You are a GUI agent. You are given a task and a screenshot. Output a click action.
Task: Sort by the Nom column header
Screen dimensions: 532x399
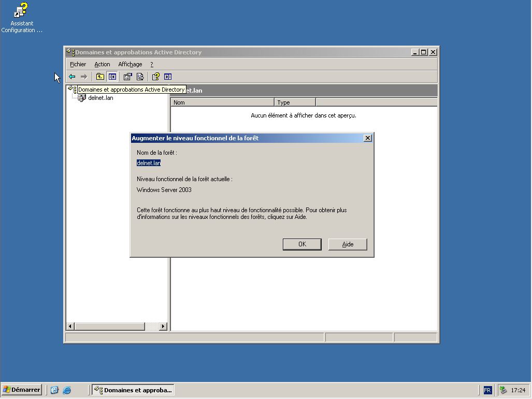click(x=222, y=102)
